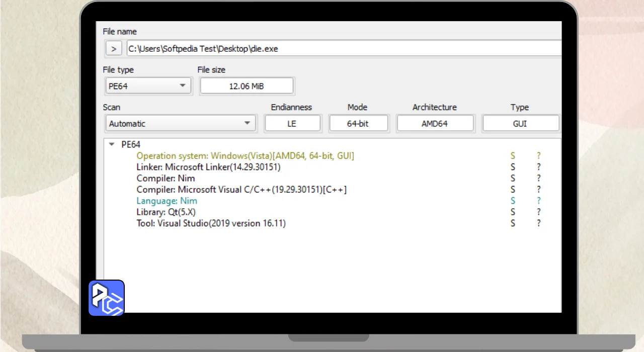644x352 pixels.
Task: Click S in the Language: Nim row
Action: (513, 201)
